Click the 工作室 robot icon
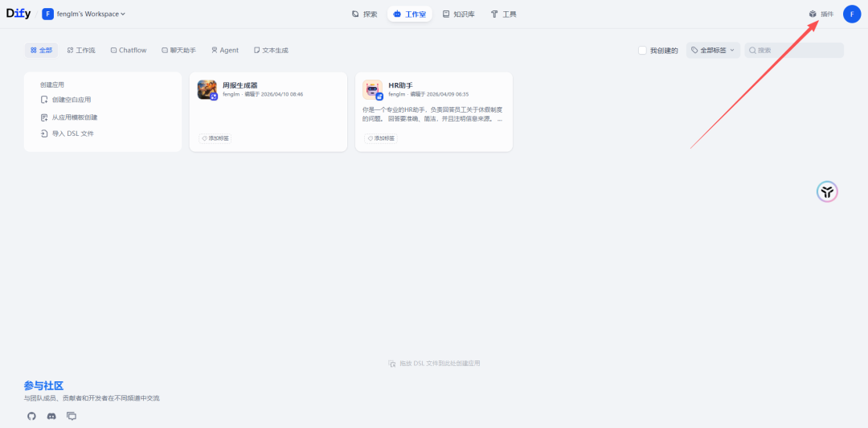Screen dimensions: 868x428 click(x=397, y=14)
